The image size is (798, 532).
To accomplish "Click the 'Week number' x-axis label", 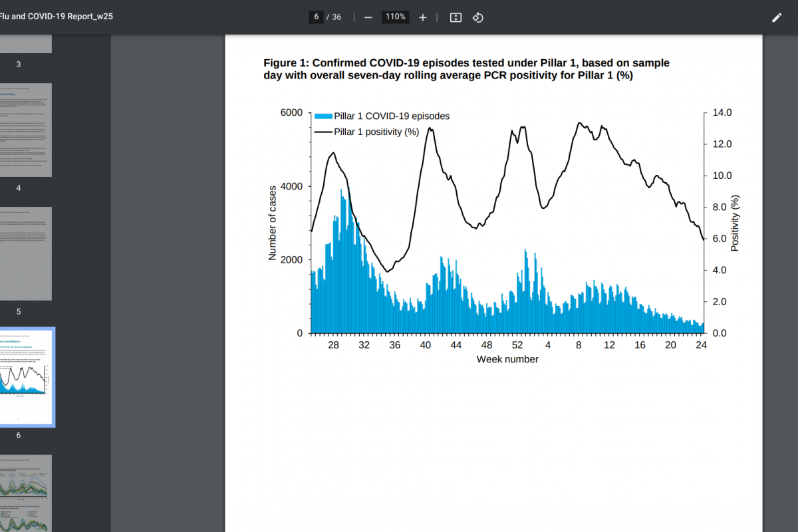I will click(507, 360).
